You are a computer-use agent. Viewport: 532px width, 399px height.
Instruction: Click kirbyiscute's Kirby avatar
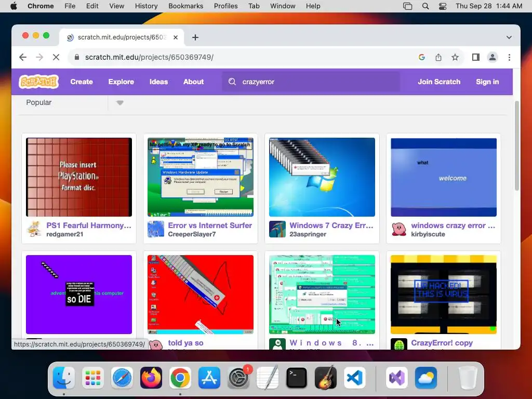[x=398, y=229]
